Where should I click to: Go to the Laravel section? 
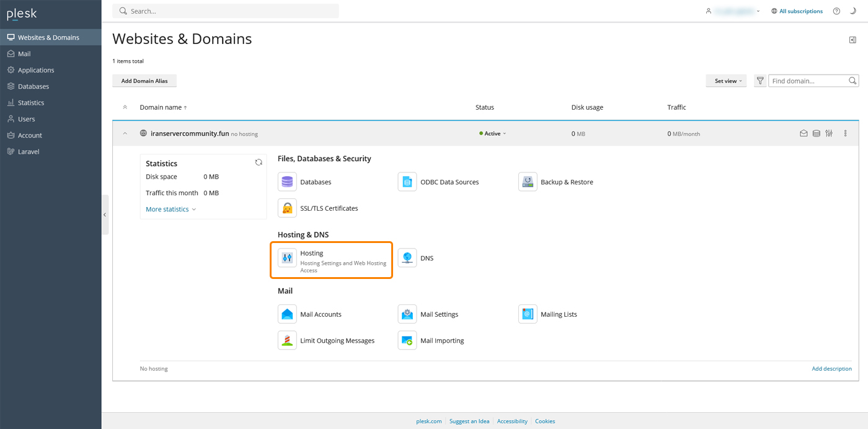coord(27,151)
